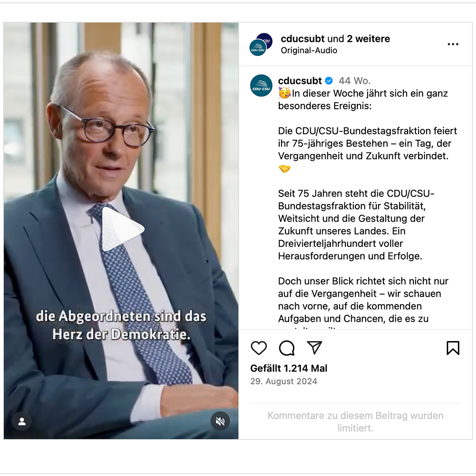
Task: Open comments with the speech bubble icon
Action: [x=286, y=348]
